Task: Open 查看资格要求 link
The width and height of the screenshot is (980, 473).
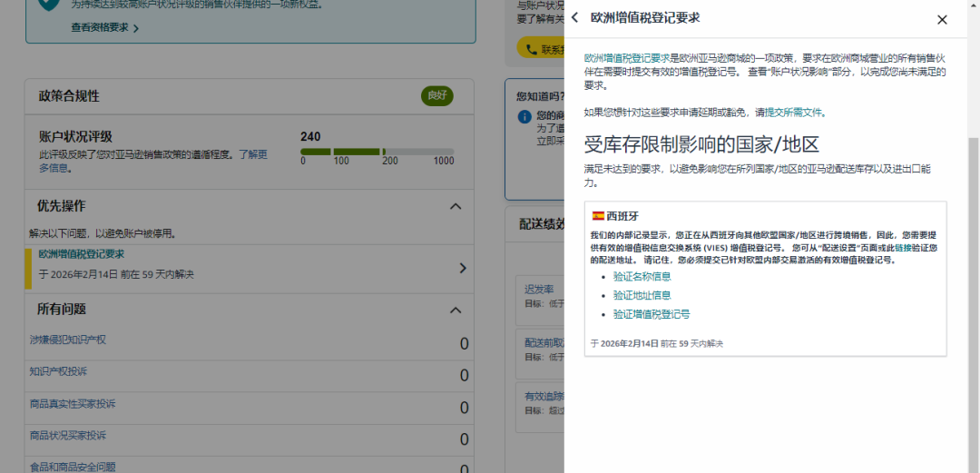Action: click(x=104, y=28)
